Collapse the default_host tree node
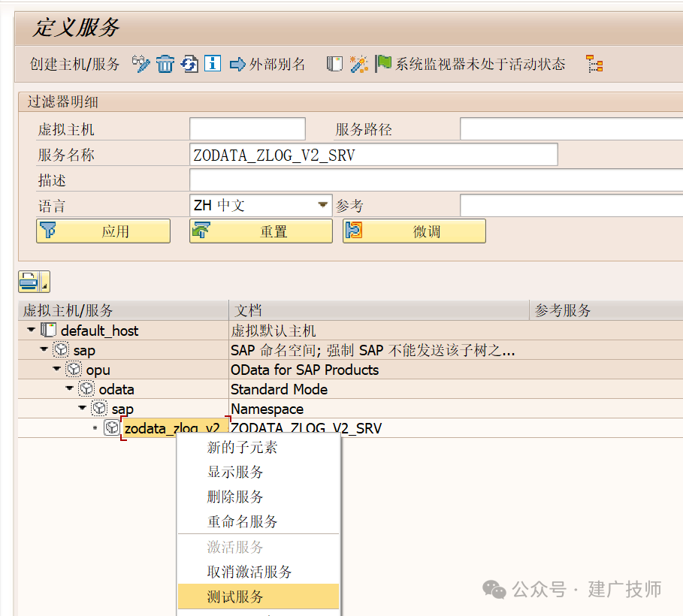683x616 pixels. [31, 330]
